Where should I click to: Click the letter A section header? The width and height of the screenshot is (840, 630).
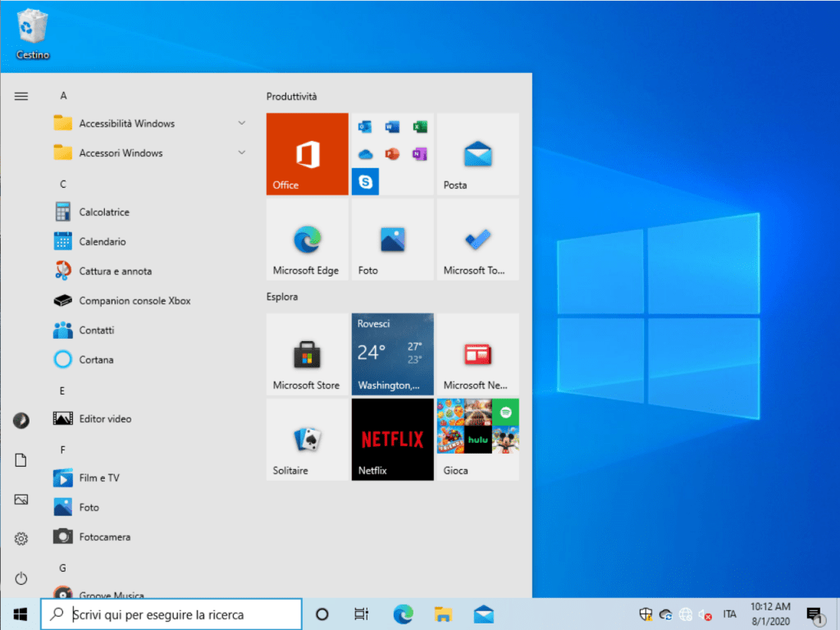pos(63,96)
